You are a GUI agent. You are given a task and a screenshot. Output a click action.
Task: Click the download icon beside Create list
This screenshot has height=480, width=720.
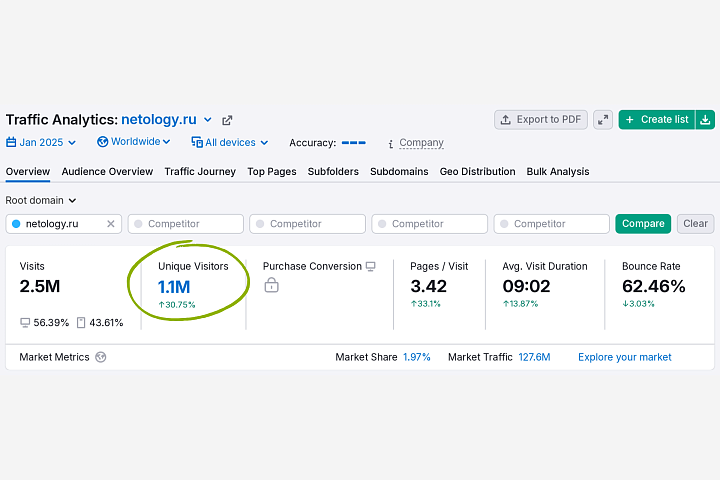pyautogui.click(x=705, y=119)
